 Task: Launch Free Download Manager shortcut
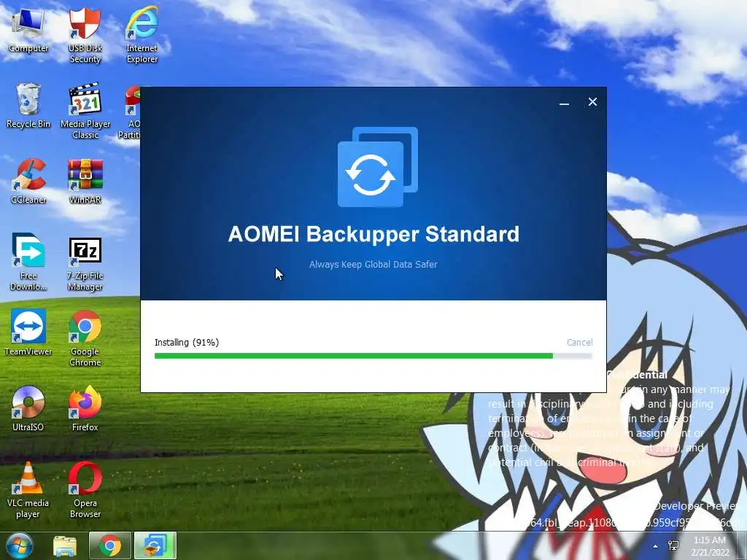pyautogui.click(x=28, y=262)
